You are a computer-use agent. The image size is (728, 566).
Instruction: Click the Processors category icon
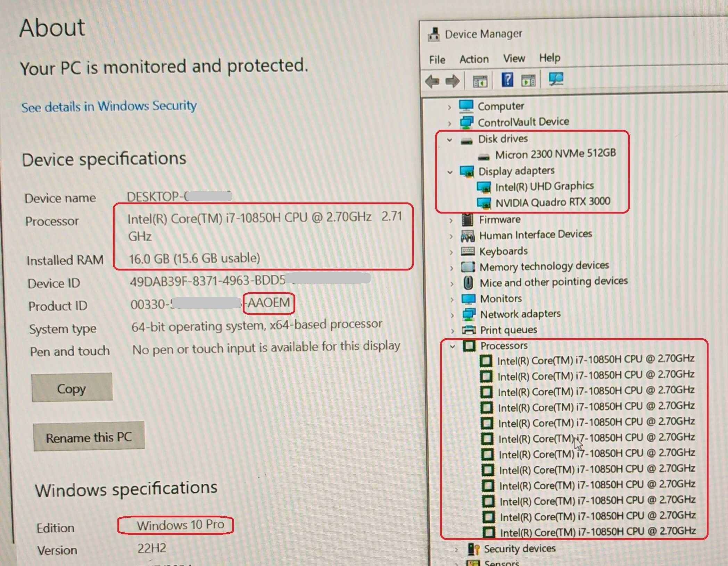pyautogui.click(x=469, y=346)
